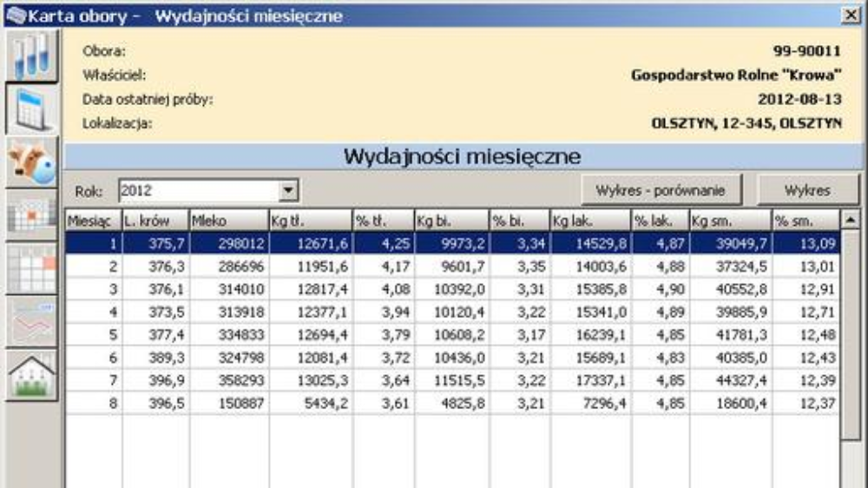Click milk value 150887
This screenshot has width=868, height=488.
click(x=229, y=403)
